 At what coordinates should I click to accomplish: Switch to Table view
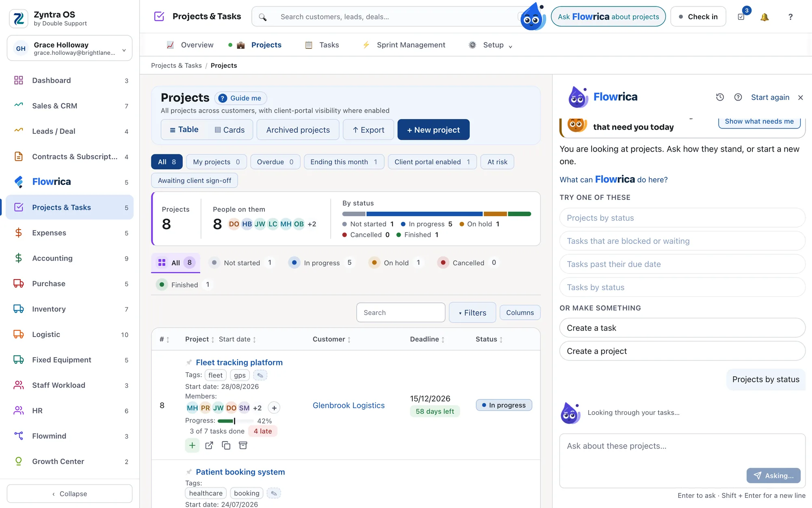(184, 130)
